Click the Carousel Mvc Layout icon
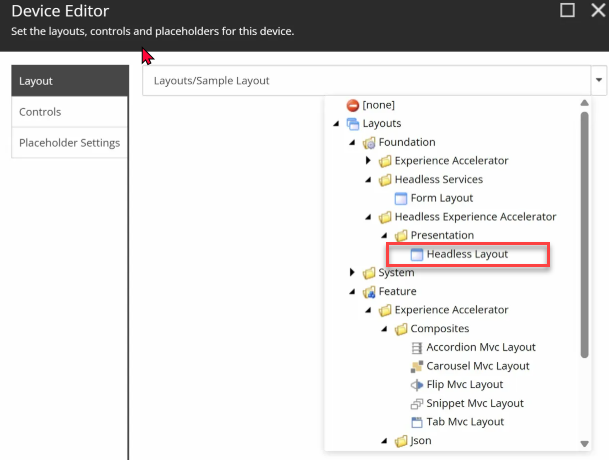The image size is (609, 460). point(417,367)
